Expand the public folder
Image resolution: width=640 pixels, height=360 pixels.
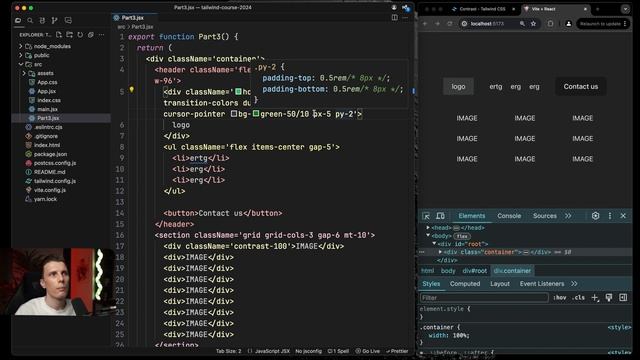20,56
